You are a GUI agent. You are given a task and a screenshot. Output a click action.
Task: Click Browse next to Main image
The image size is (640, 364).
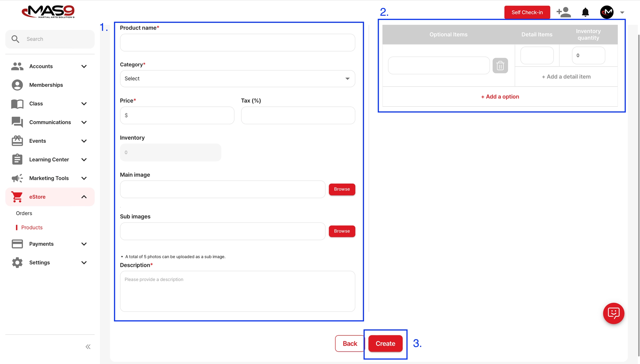click(x=342, y=189)
